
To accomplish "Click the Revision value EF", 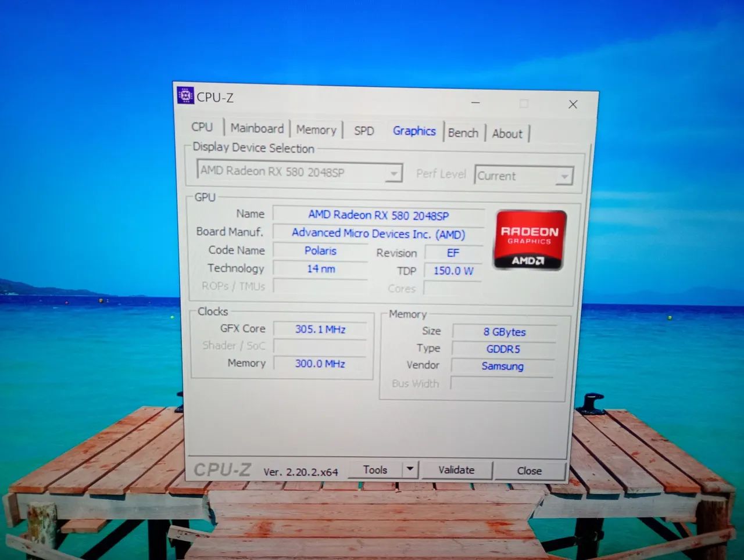I will point(453,253).
